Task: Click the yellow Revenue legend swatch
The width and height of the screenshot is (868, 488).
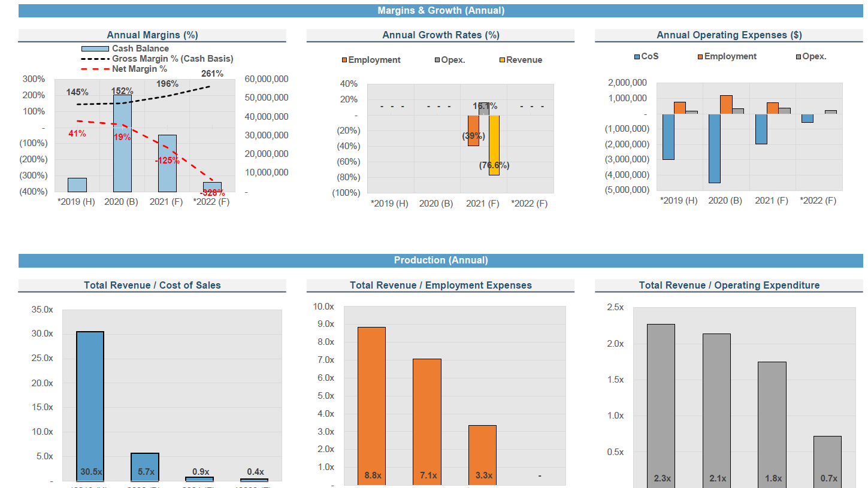Action: pyautogui.click(x=503, y=60)
